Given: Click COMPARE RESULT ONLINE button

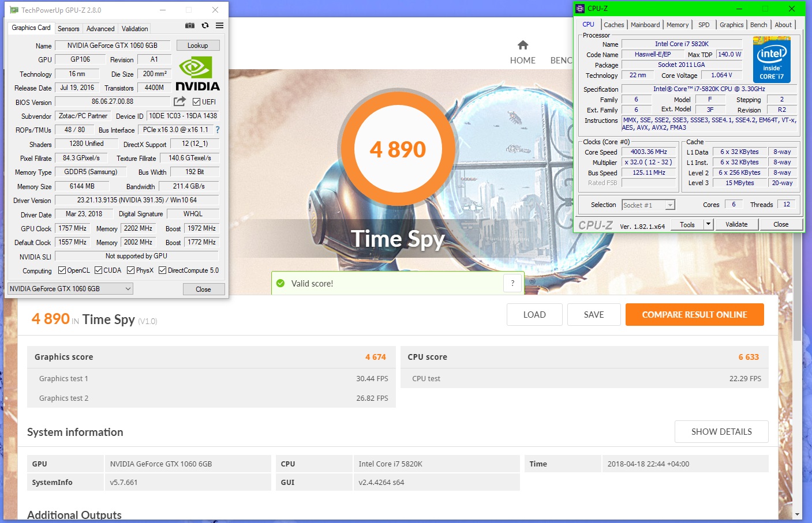Looking at the screenshot, I should (695, 315).
